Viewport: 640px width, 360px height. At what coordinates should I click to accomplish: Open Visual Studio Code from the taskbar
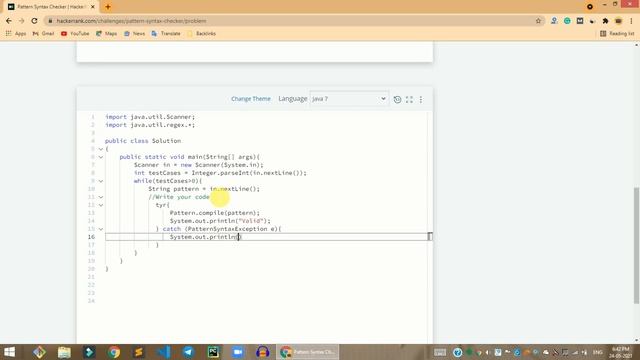tap(164, 352)
